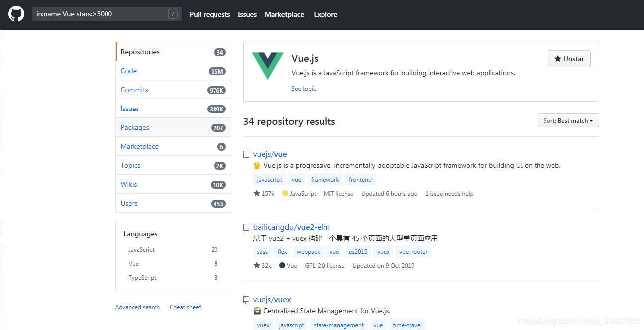This screenshot has width=644, height=330.
Task: Open the GitHub Octocat home logo
Action: pos(16,14)
